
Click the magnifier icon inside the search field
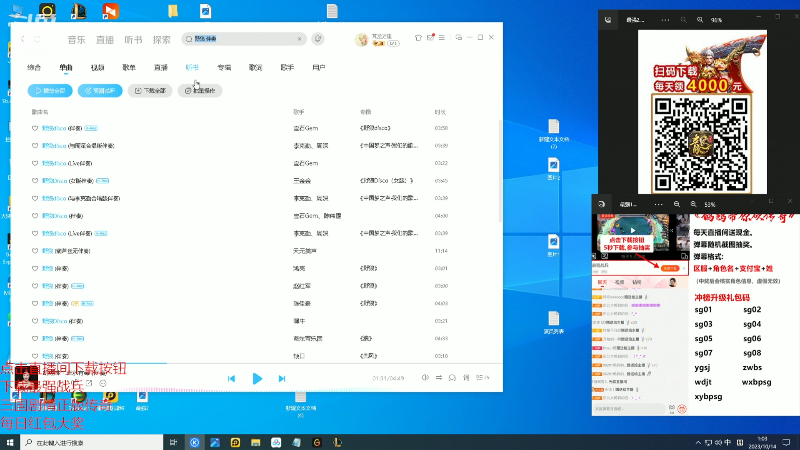[x=189, y=39]
